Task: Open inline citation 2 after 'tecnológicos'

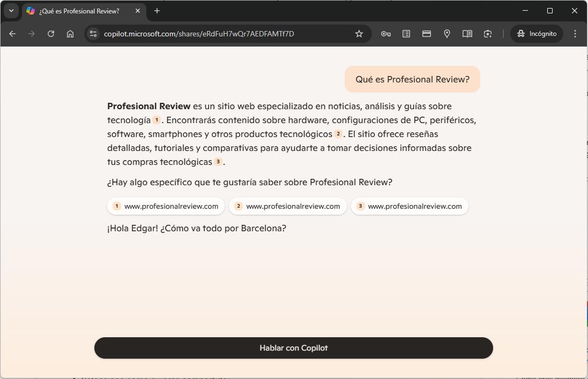Action: [338, 134]
